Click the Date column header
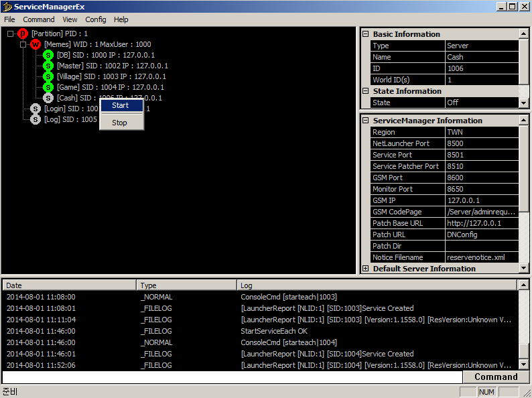 pyautogui.click(x=69, y=285)
